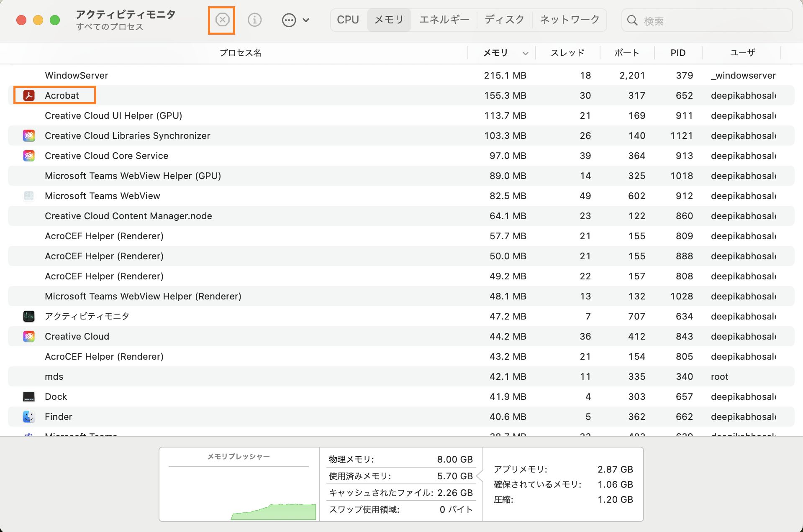This screenshot has height=532, width=803.
Task: Select the Dock process icon
Action: click(28, 396)
